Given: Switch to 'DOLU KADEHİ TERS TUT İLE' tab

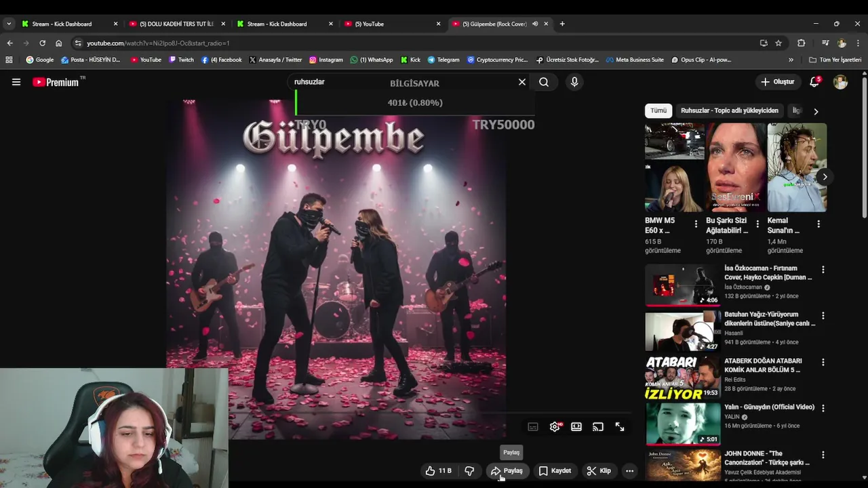Looking at the screenshot, I should click(176, 24).
